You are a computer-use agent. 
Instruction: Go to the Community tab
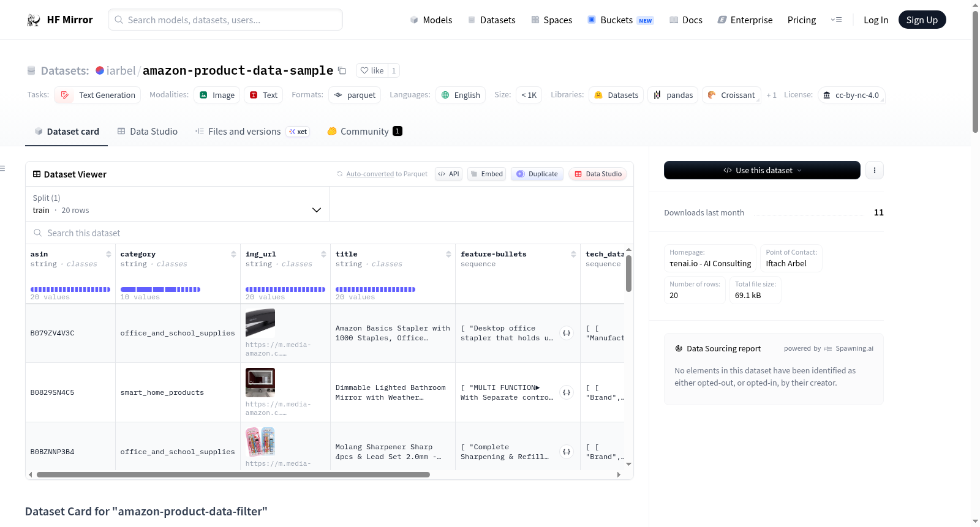pyautogui.click(x=365, y=132)
